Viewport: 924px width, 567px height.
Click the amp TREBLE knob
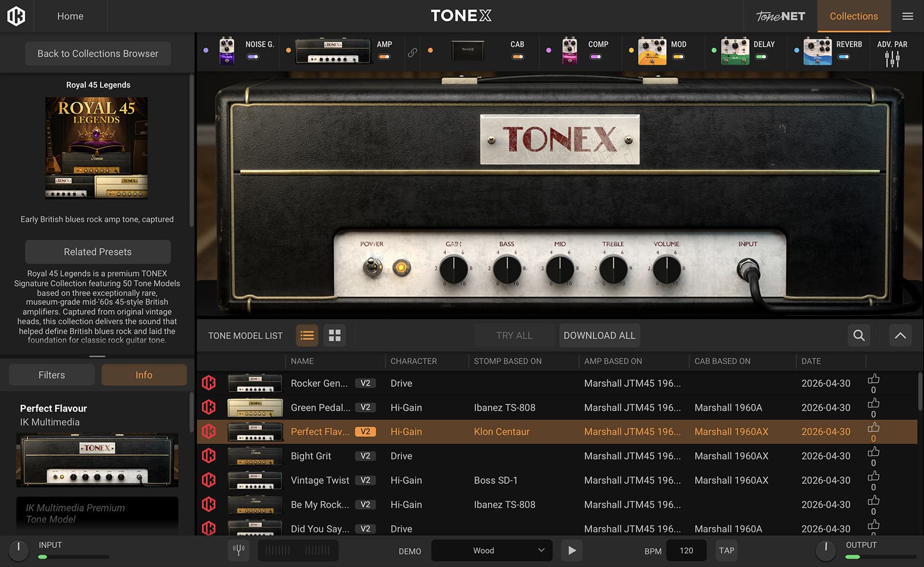[613, 269]
